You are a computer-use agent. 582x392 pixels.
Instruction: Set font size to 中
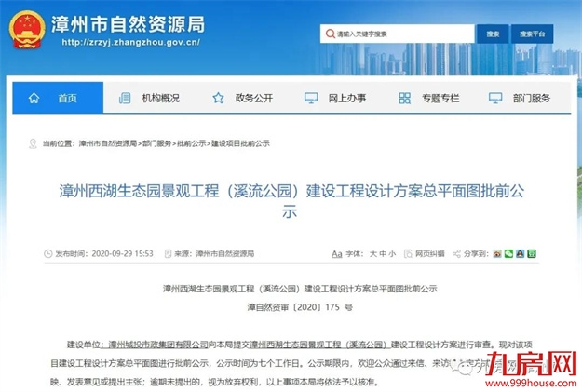coord(383,254)
